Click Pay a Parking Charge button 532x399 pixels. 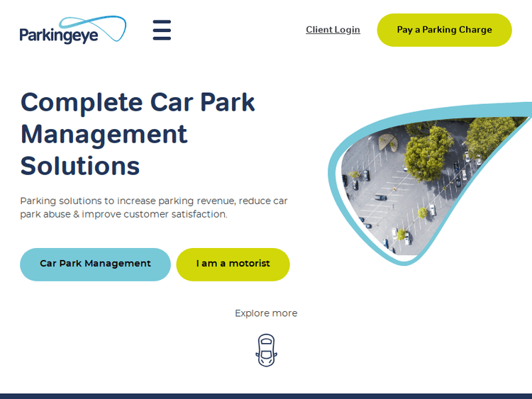[445, 30]
